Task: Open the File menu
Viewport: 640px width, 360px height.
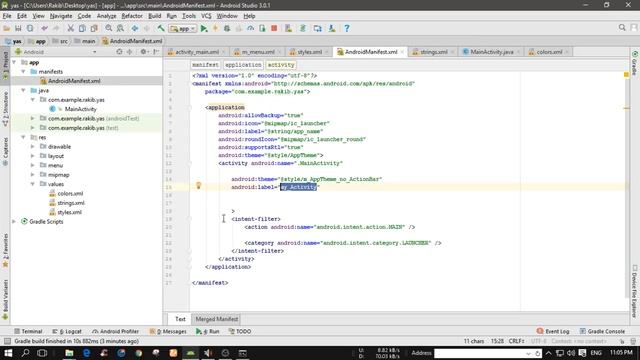Action: click(7, 16)
